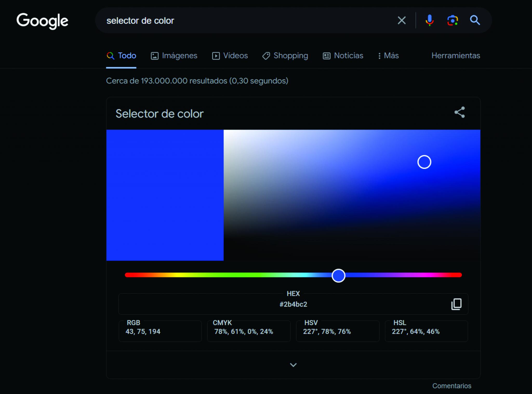Open Herramientas search tools
Viewport: 532px width, 394px height.
point(456,56)
